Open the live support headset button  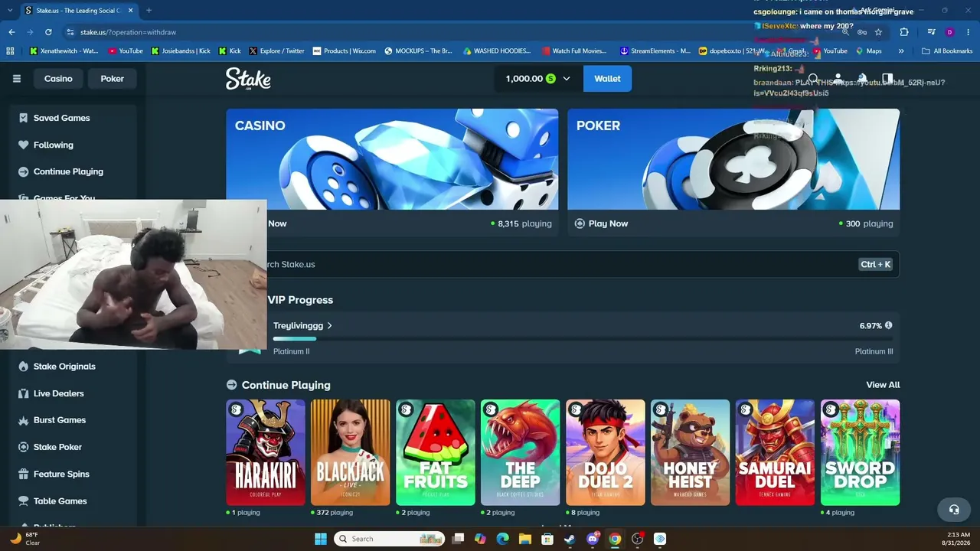[954, 509]
